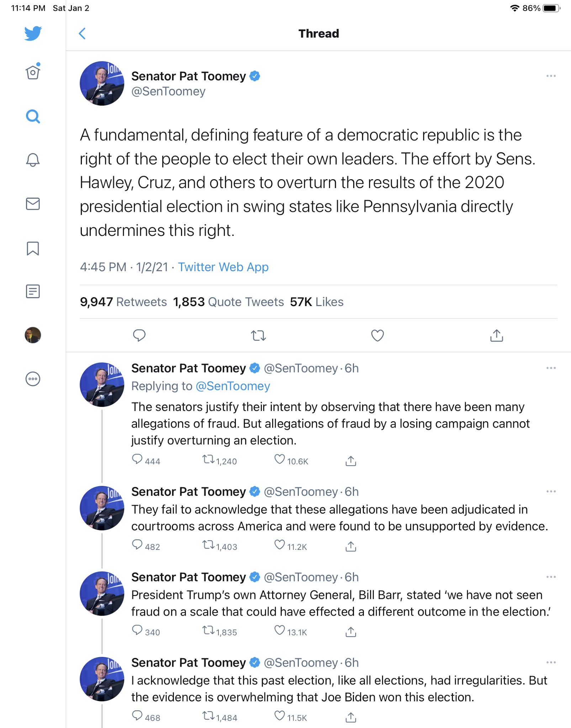This screenshot has width=571, height=728.
Task: View the 1,853 Quote Tweets list
Action: (228, 302)
